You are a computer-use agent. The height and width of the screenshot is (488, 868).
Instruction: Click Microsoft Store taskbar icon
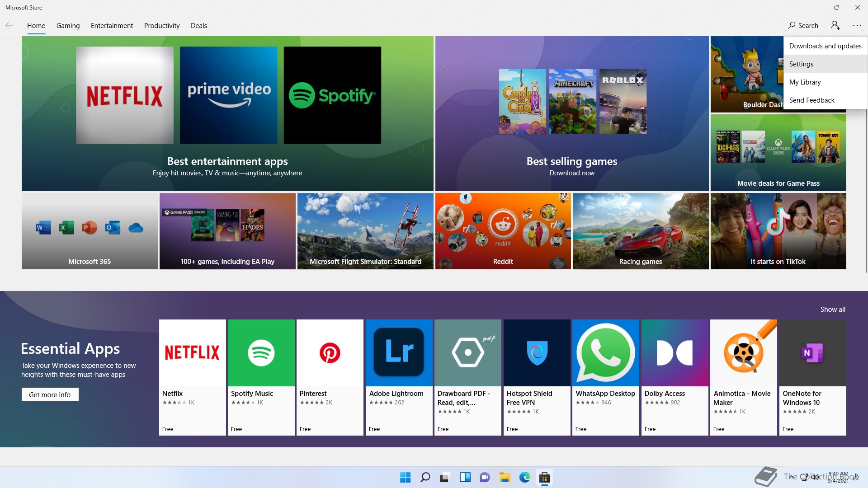pos(544,477)
